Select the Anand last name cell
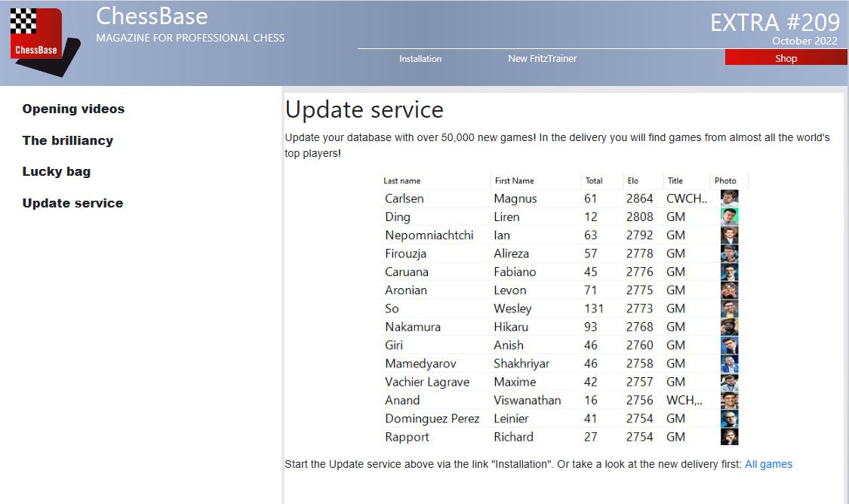The width and height of the screenshot is (849, 504). (402, 400)
